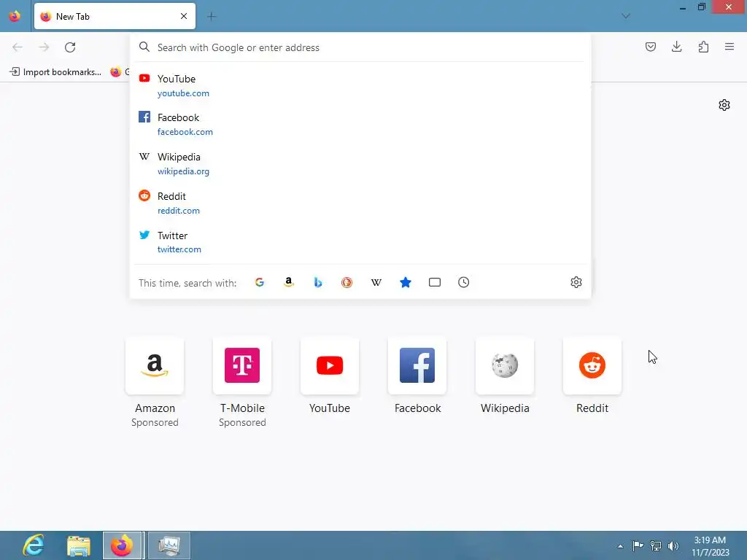
Task: Search in Bookmarks using star icon
Action: 406,282
